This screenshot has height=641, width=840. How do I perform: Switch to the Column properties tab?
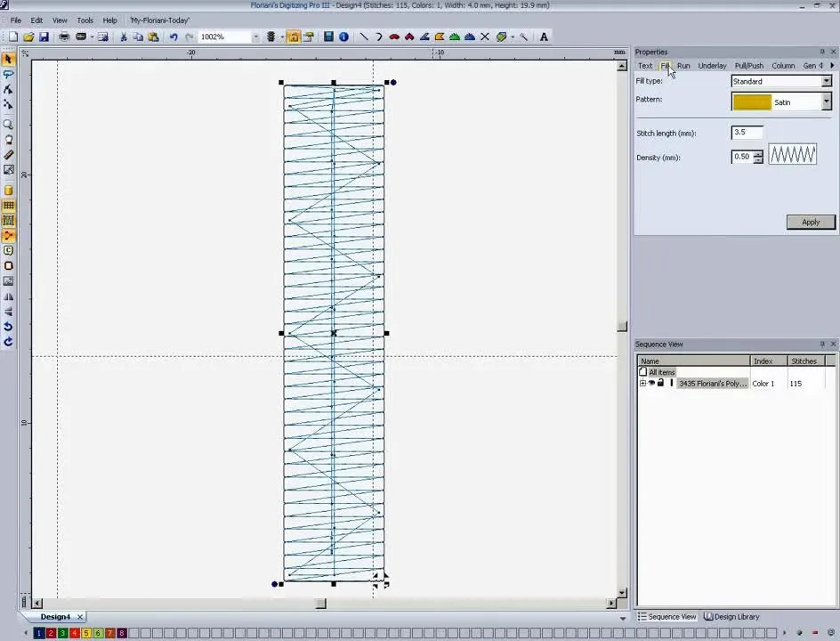[783, 65]
